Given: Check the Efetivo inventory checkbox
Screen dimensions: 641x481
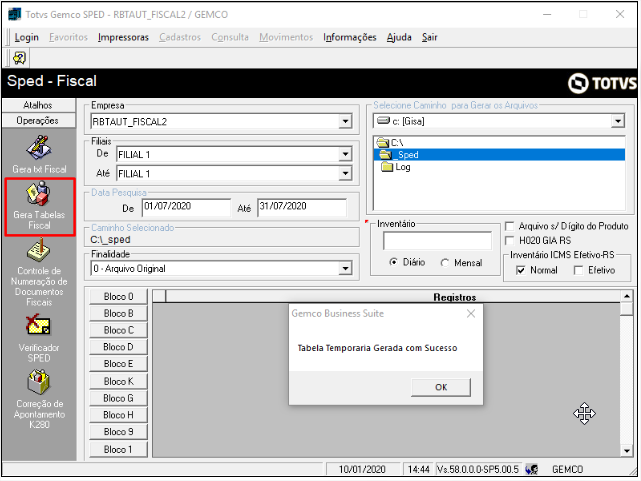Looking at the screenshot, I should tap(578, 270).
